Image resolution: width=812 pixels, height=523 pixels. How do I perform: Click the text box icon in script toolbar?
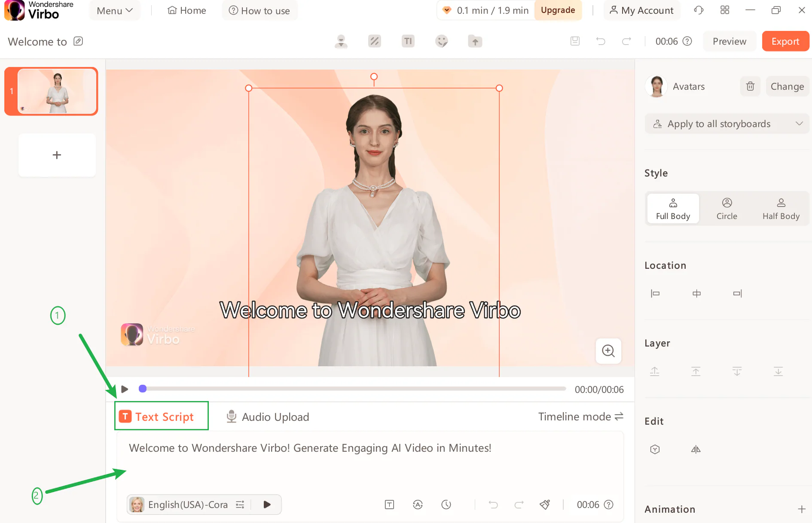pyautogui.click(x=389, y=505)
